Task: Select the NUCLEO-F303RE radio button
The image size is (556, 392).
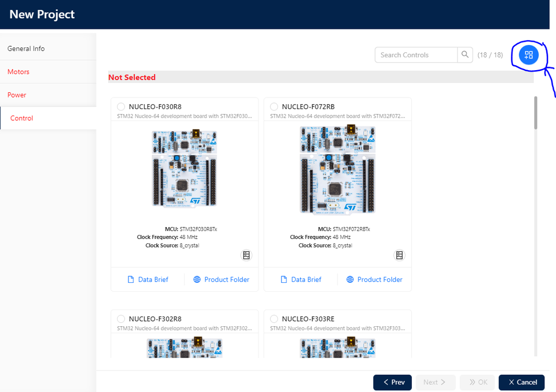Action: pos(274,318)
